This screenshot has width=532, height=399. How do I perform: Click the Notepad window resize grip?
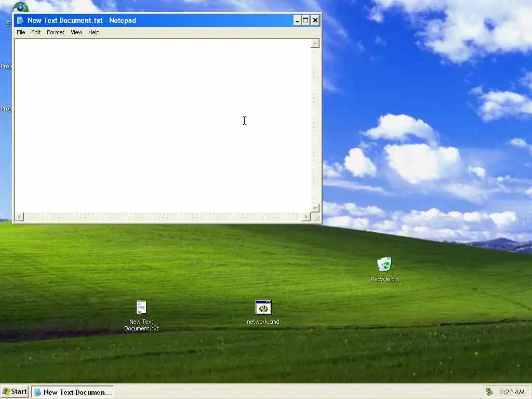316,218
